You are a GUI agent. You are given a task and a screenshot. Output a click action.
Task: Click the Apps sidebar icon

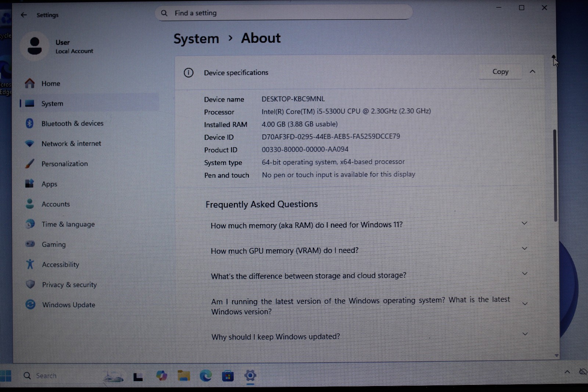tap(30, 183)
